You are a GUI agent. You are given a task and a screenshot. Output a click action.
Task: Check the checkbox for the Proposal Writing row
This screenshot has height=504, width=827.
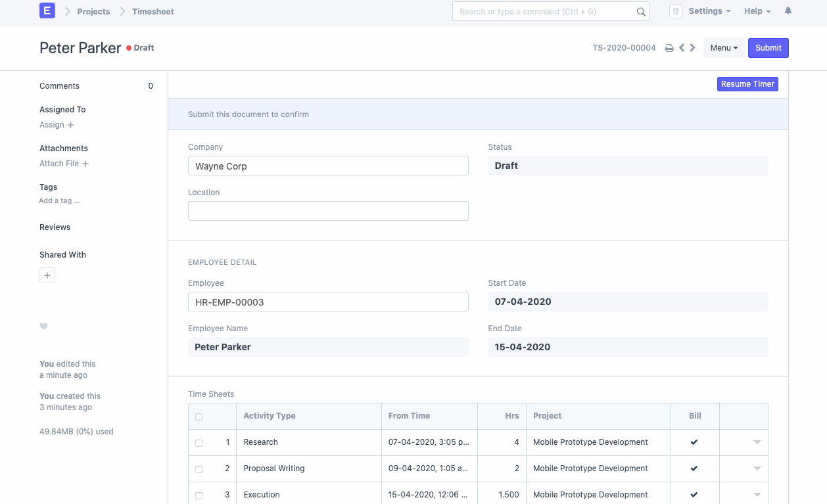pos(199,469)
